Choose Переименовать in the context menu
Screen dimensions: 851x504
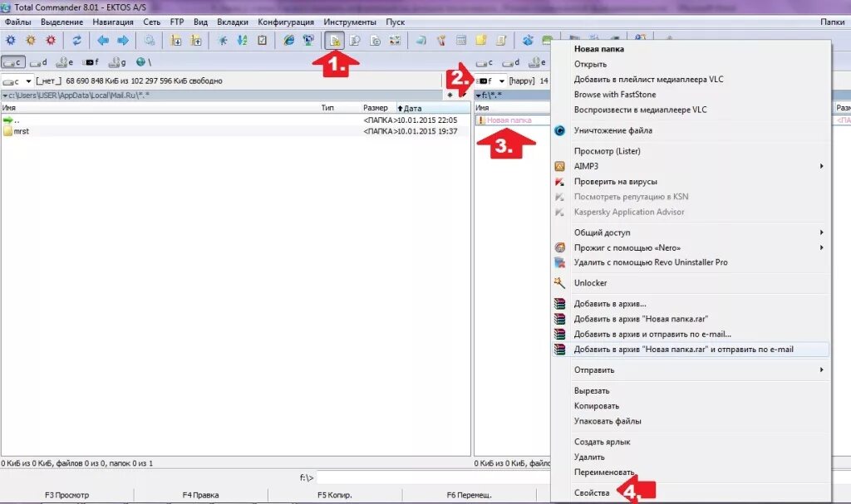(x=604, y=472)
